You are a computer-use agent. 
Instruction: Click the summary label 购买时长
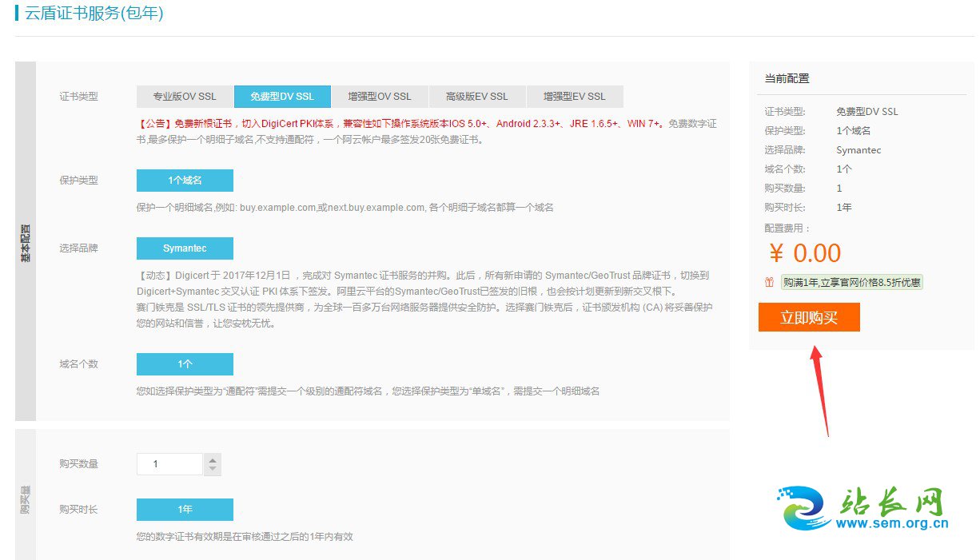pos(785,208)
